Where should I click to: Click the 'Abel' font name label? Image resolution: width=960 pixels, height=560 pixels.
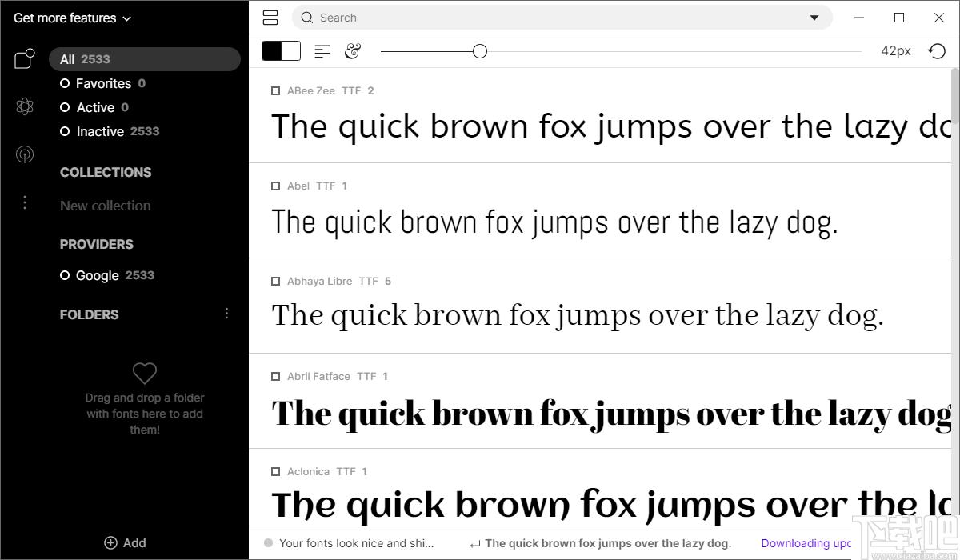pos(298,186)
